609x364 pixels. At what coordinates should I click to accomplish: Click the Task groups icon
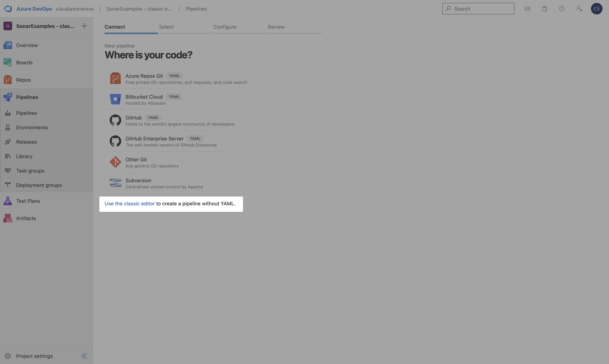8,171
